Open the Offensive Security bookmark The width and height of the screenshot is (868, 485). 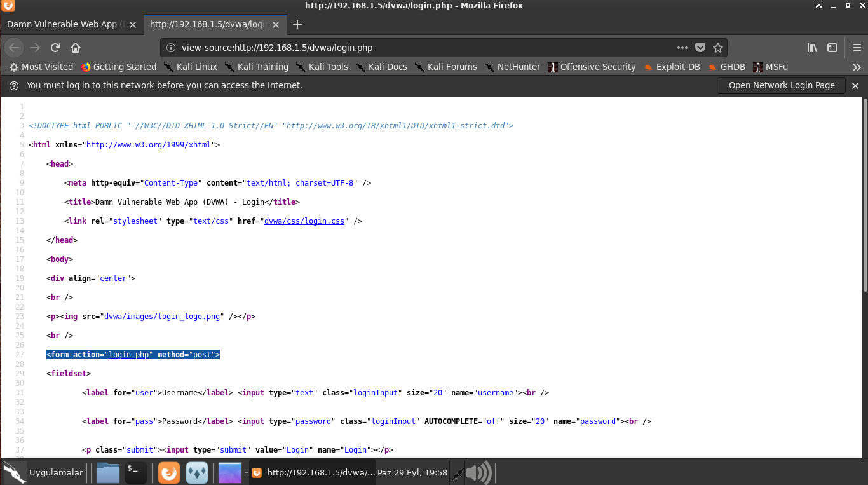(592, 67)
